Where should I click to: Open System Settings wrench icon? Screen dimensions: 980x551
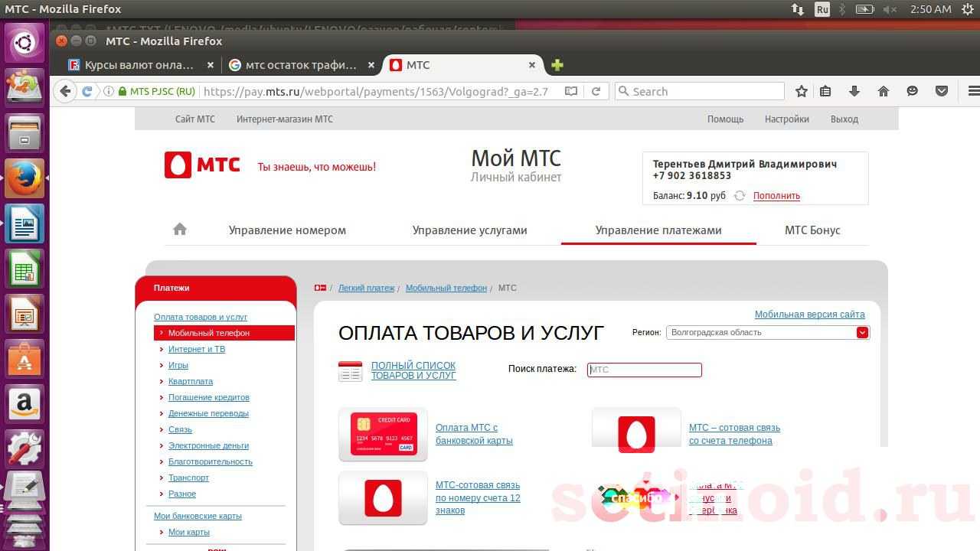(24, 450)
